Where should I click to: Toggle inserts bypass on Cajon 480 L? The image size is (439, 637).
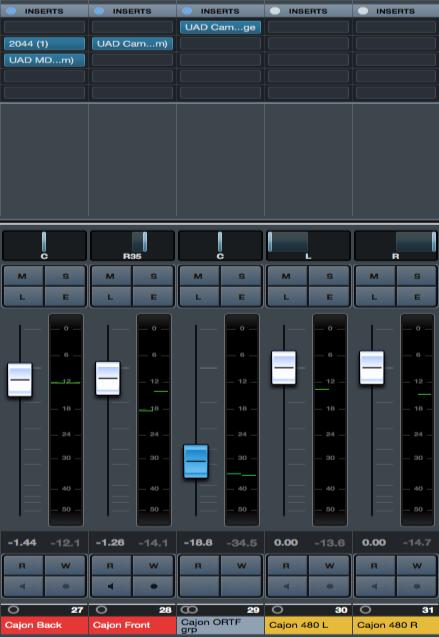pos(275,11)
